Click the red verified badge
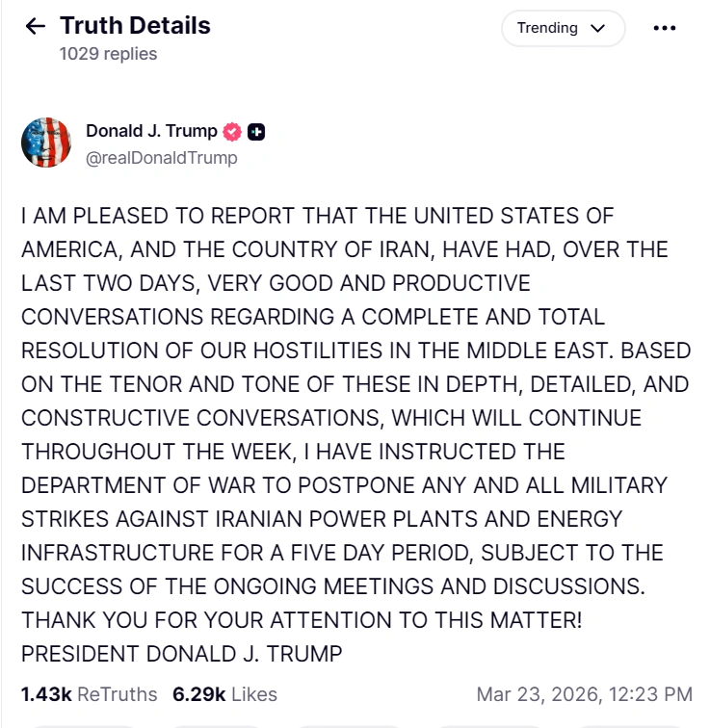710x728 pixels. pos(232,132)
